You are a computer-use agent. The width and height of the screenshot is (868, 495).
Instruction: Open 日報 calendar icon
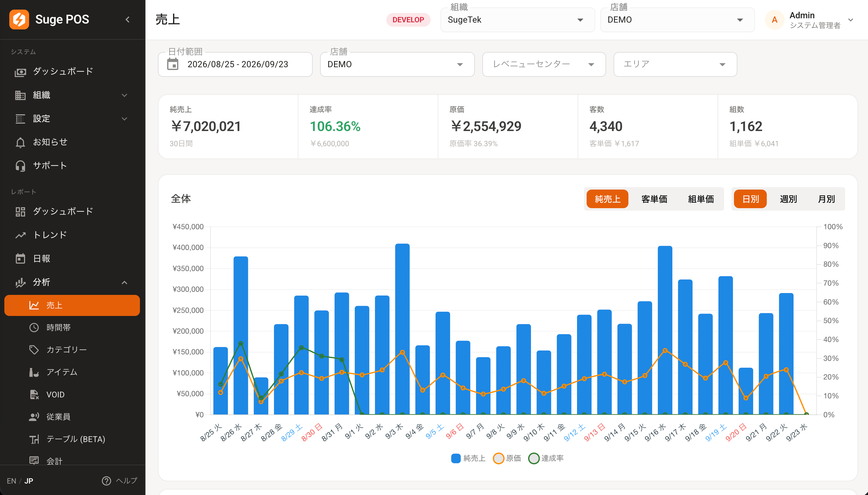click(x=20, y=258)
